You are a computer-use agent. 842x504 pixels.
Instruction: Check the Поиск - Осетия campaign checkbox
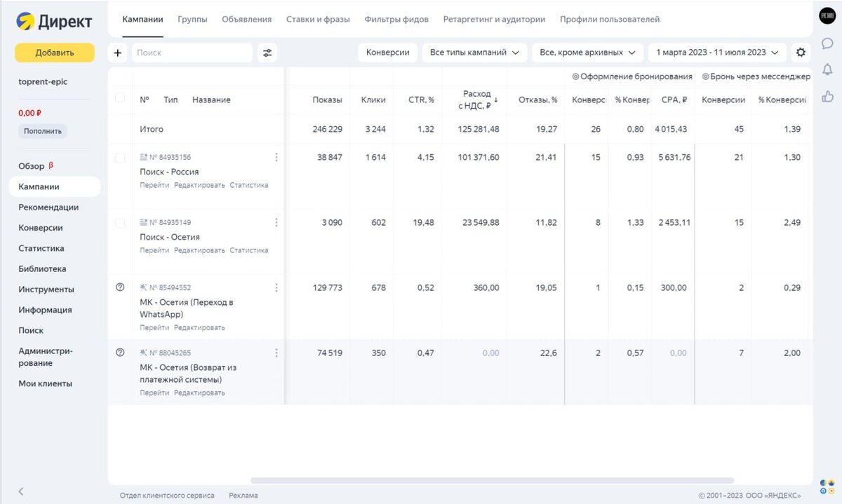[x=120, y=223]
